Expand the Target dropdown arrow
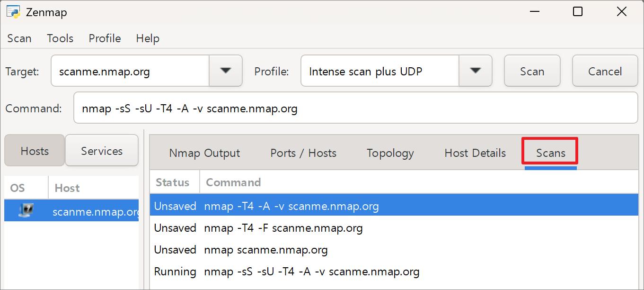 tap(226, 71)
